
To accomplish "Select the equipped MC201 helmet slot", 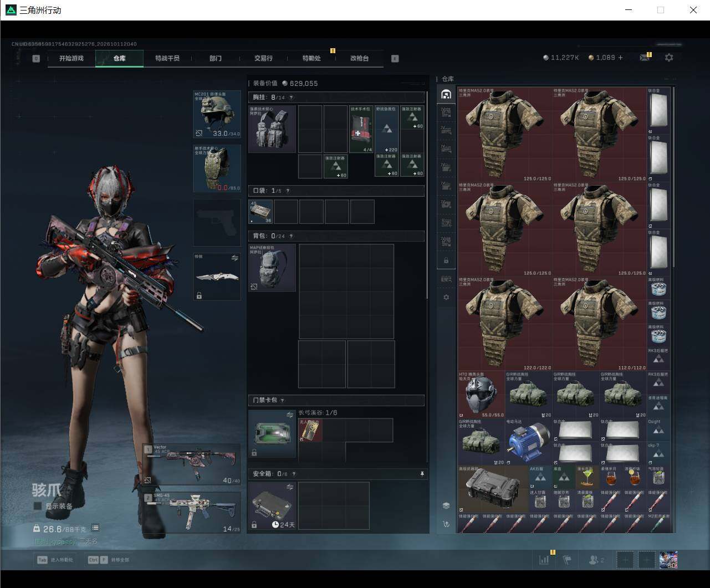I will 217,114.
